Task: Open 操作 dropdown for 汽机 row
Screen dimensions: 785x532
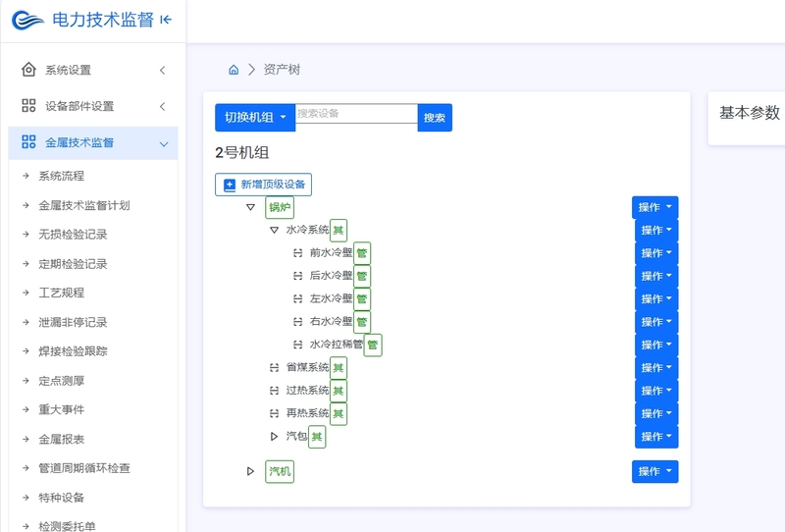Action: click(x=654, y=472)
